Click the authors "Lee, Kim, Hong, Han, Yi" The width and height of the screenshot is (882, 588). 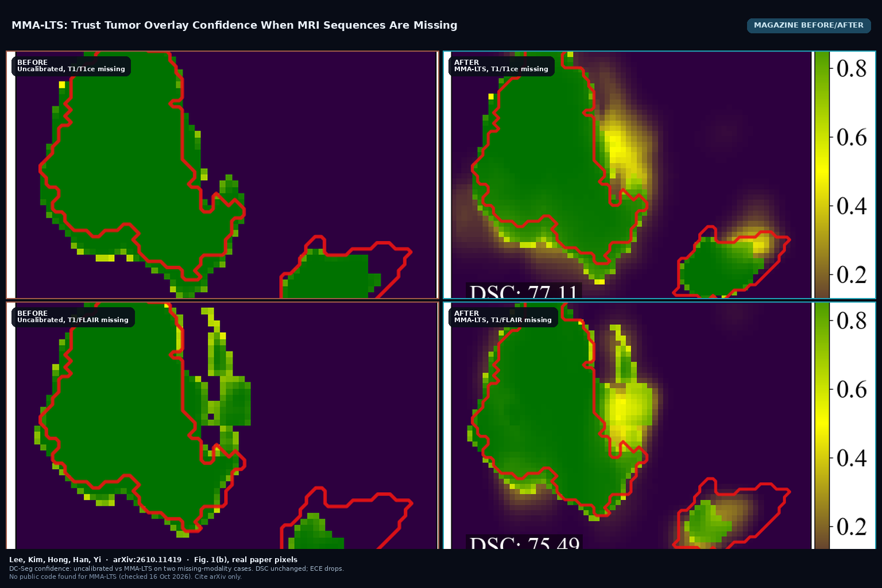tap(55, 560)
